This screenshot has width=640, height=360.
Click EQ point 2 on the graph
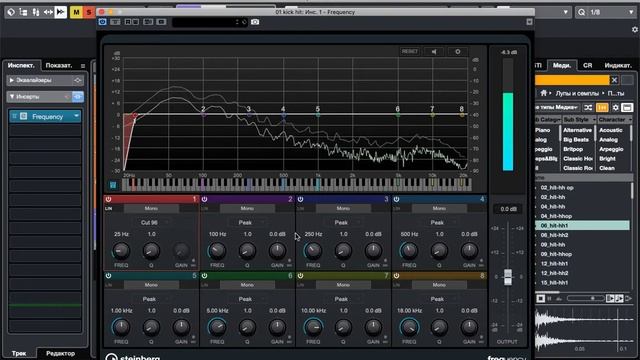(204, 115)
